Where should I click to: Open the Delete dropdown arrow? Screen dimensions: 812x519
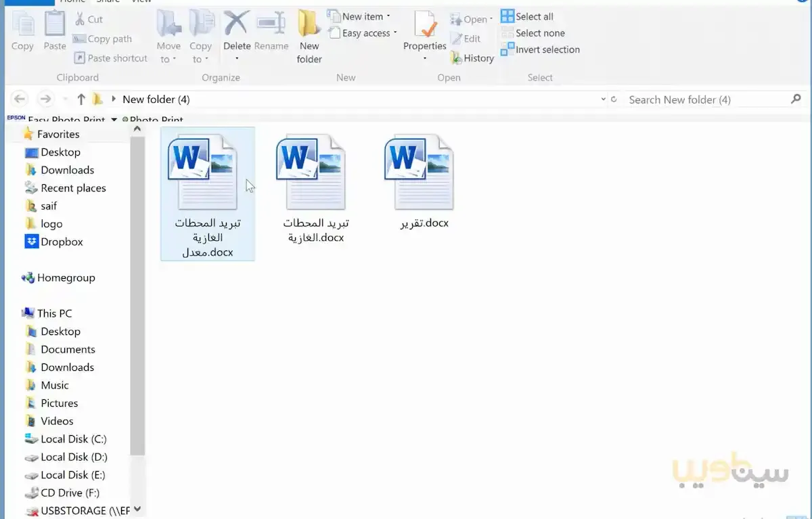[237, 59]
